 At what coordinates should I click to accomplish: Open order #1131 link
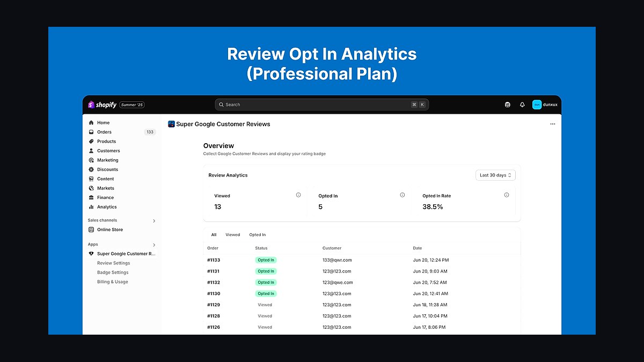pyautogui.click(x=214, y=271)
